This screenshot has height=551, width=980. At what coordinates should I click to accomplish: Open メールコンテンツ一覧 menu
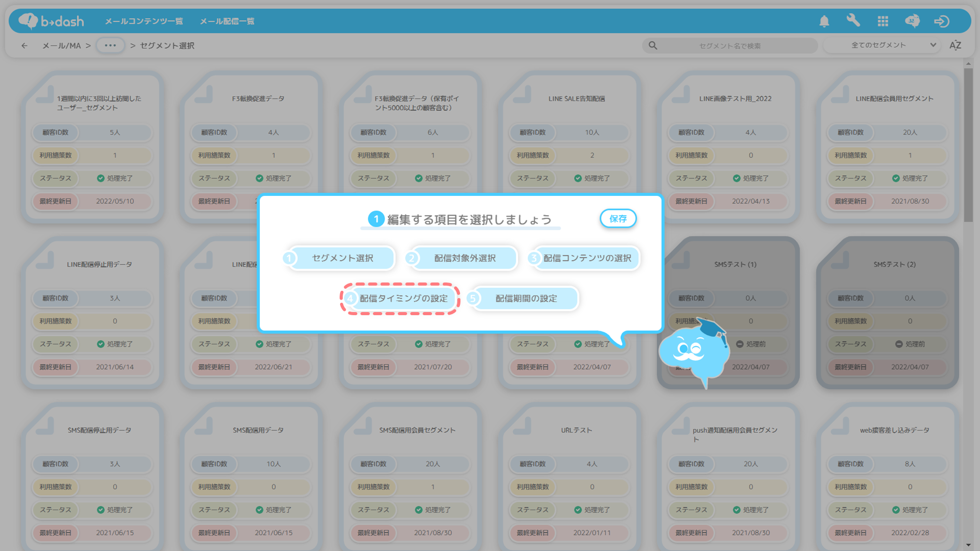click(x=144, y=21)
